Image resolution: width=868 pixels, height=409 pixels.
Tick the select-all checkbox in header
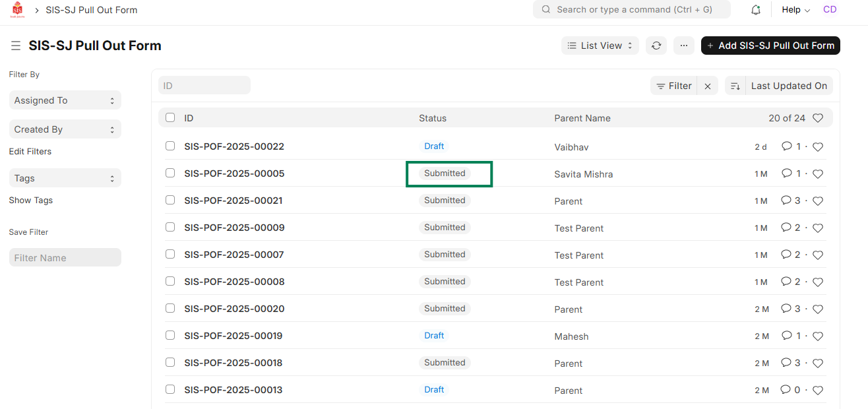pos(170,118)
